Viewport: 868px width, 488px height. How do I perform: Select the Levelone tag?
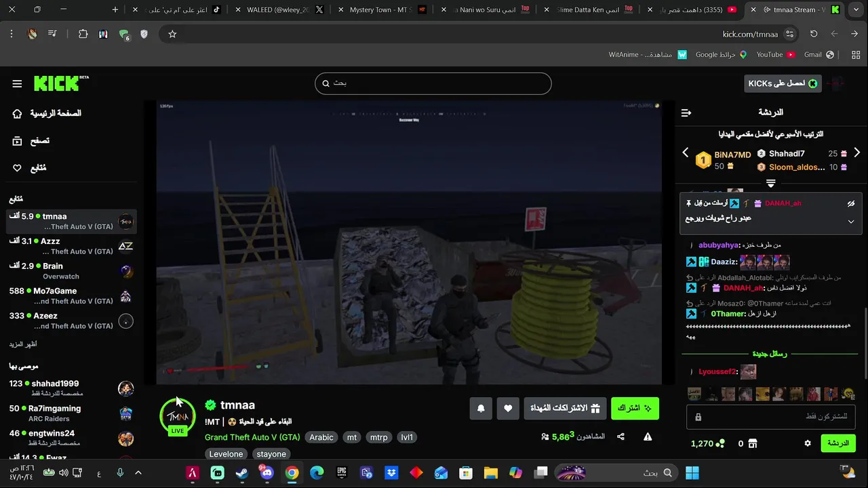pyautogui.click(x=226, y=454)
